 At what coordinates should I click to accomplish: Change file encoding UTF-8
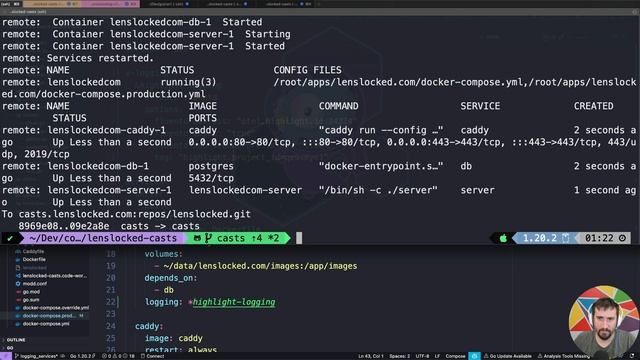click(x=422, y=356)
